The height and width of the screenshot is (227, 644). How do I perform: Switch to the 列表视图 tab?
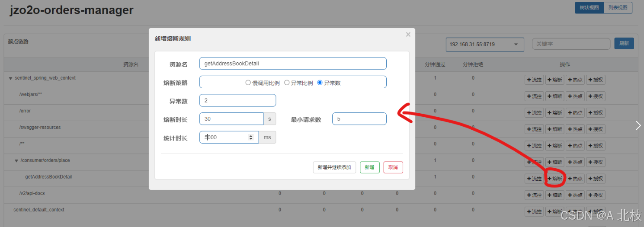[618, 8]
